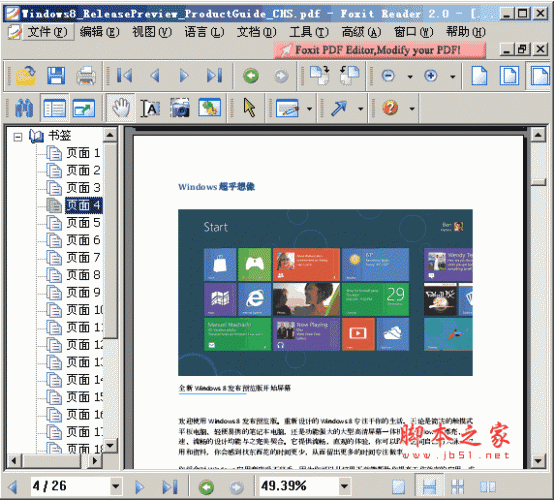Go to next page in status bar
Screen dimensions: 555x500
coord(139,487)
